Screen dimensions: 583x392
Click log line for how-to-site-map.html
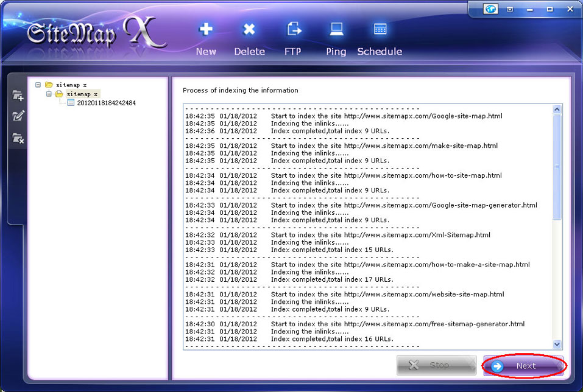(x=343, y=175)
